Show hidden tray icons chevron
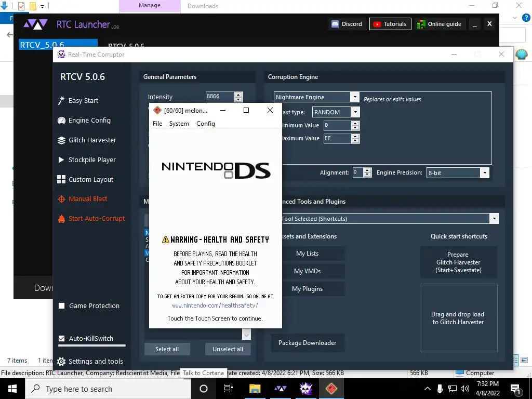 point(428,389)
